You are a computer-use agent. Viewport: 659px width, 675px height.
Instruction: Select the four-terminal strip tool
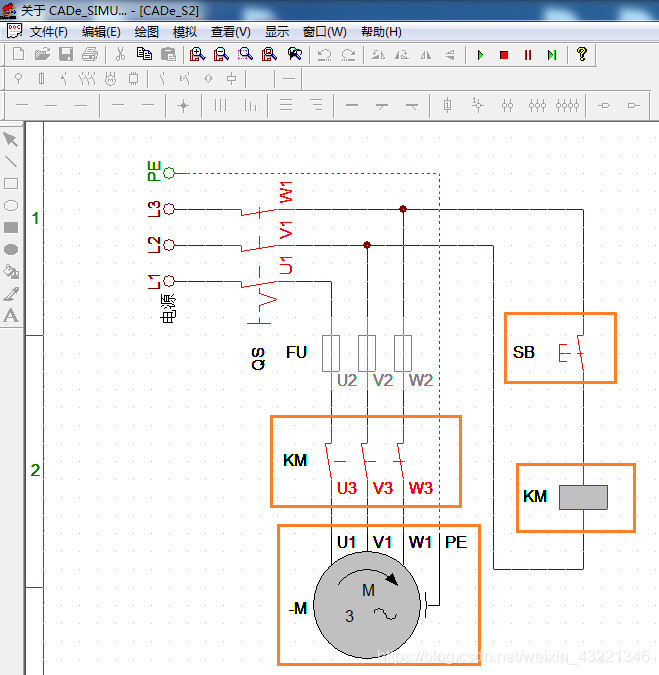567,105
